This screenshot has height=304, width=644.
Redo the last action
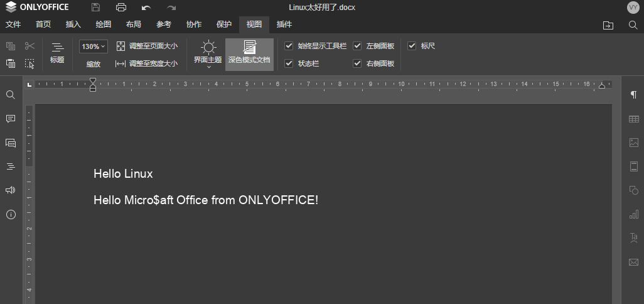click(x=171, y=8)
